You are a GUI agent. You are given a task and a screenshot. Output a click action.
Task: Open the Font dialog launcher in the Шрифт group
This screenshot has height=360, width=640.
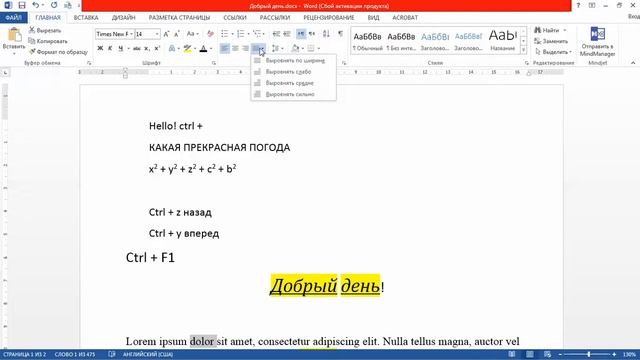(213, 63)
